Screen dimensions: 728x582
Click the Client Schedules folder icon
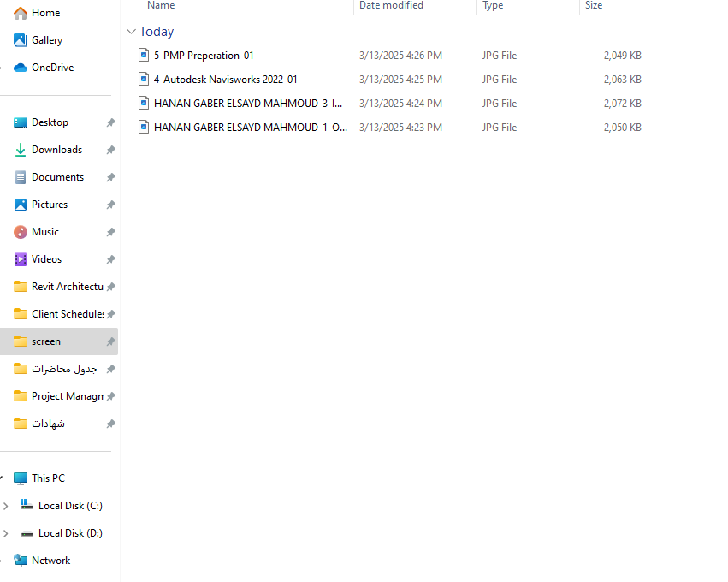pos(21,314)
